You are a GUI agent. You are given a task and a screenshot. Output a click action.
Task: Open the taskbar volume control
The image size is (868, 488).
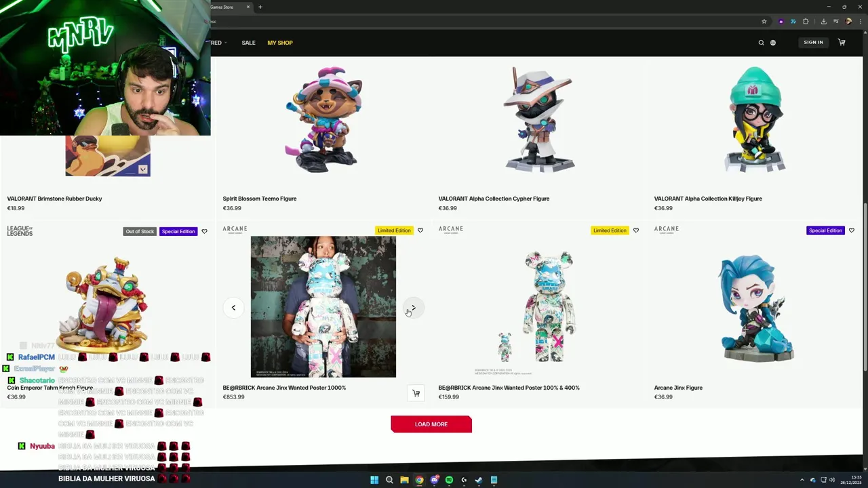pos(832,480)
